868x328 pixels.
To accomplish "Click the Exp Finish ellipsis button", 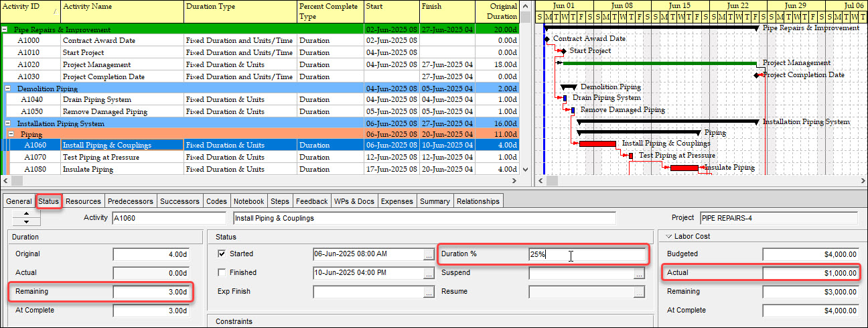I will 429,292.
